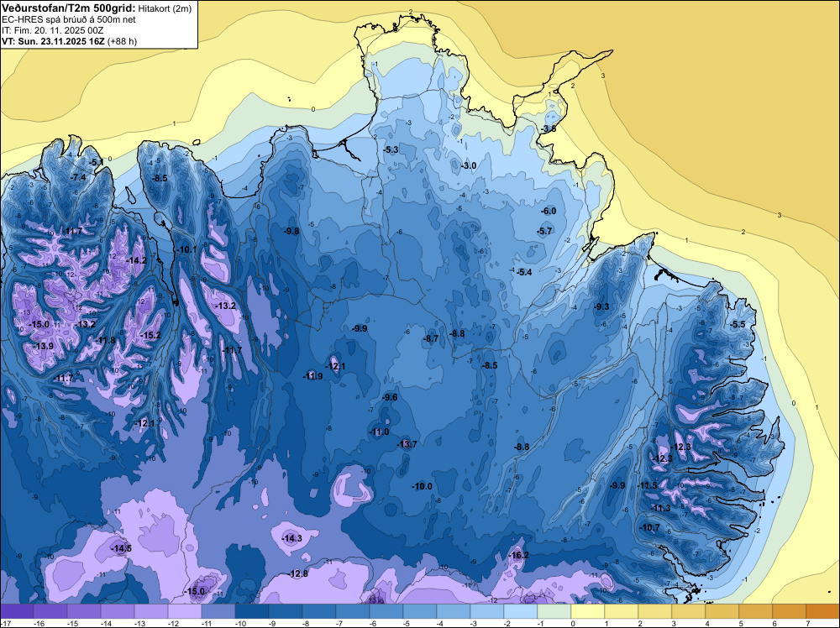This screenshot has width=840, height=628.
Task: Click the temperature value -14.3
Action: [292, 539]
